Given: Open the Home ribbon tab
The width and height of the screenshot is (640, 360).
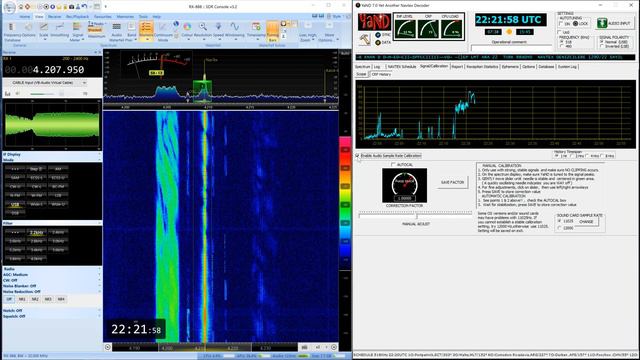Looking at the screenshot, I should [x=25, y=17].
